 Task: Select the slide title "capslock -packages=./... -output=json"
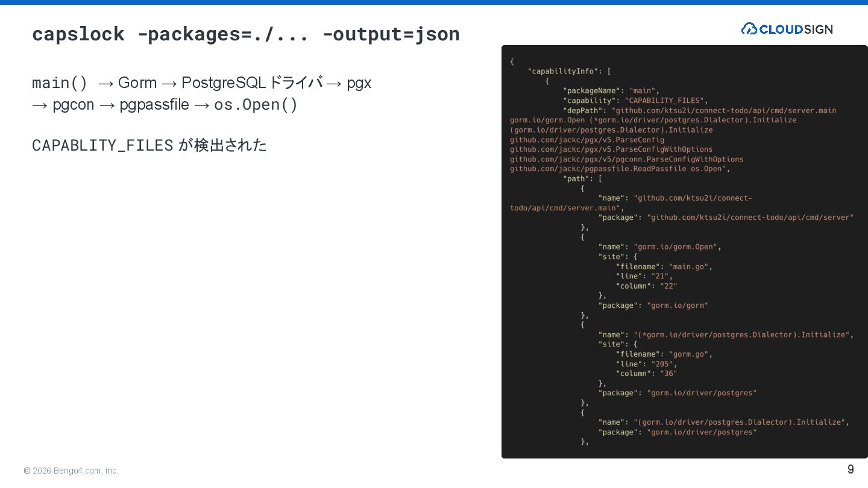(246, 34)
